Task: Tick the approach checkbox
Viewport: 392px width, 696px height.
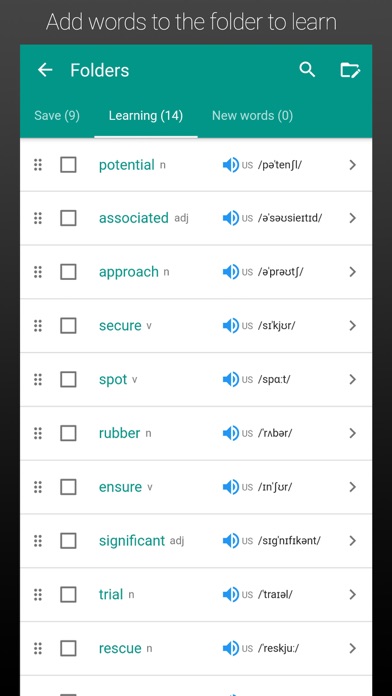Action: pyautogui.click(x=68, y=272)
